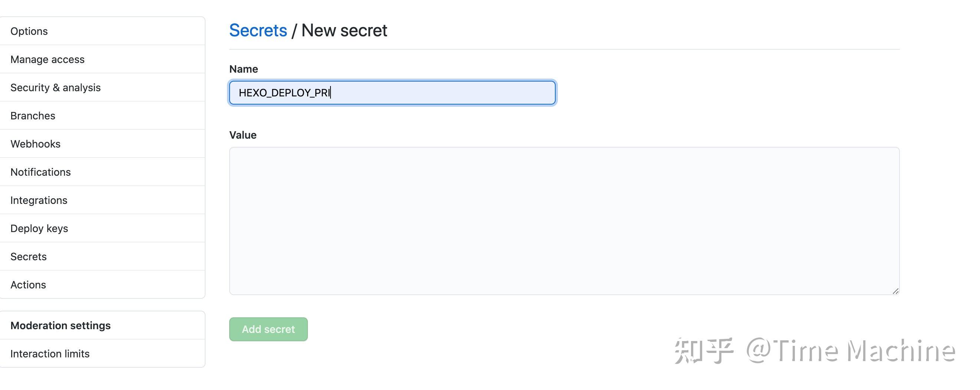Open Interaction limits under Moderation settings

[x=50, y=354]
